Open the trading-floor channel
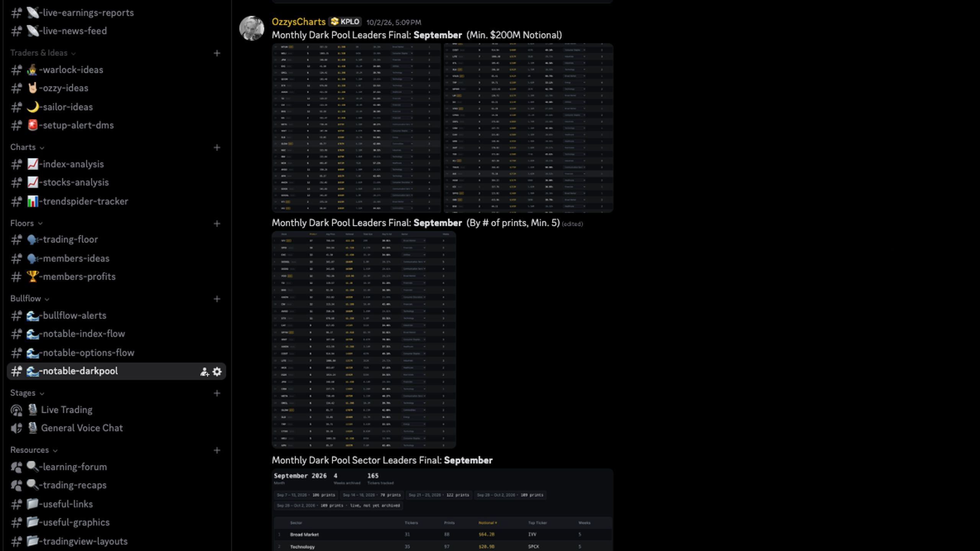Viewport: 980px width, 551px height. point(116,240)
